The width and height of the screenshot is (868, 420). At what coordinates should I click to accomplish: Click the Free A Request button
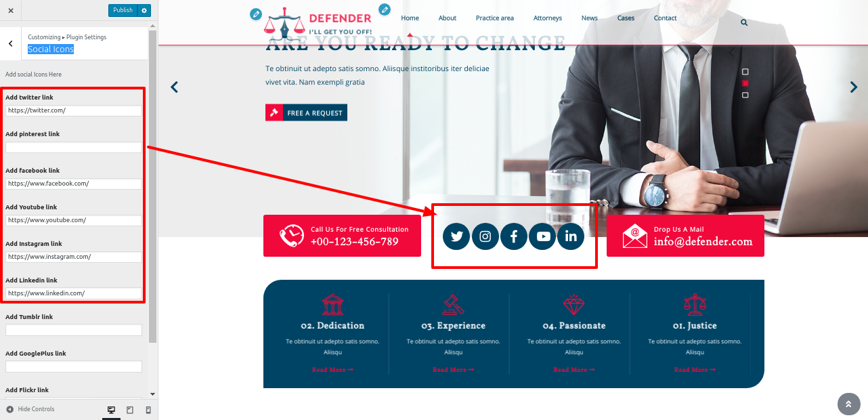coord(306,112)
